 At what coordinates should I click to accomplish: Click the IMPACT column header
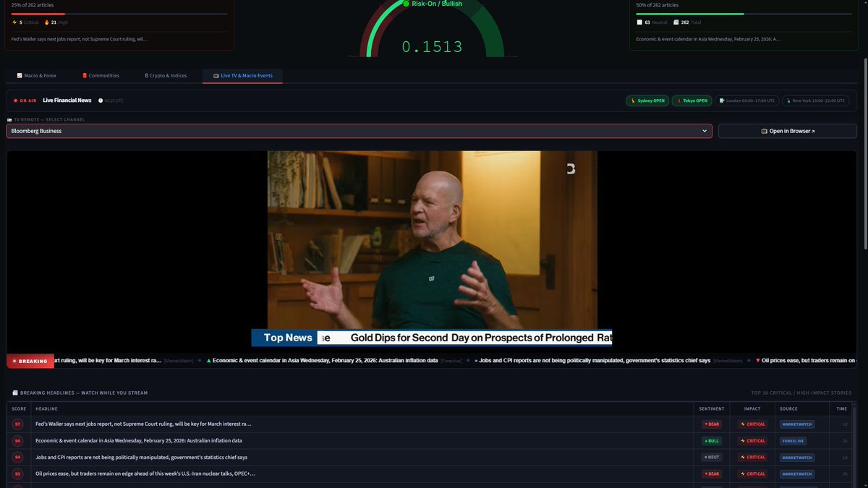click(752, 408)
